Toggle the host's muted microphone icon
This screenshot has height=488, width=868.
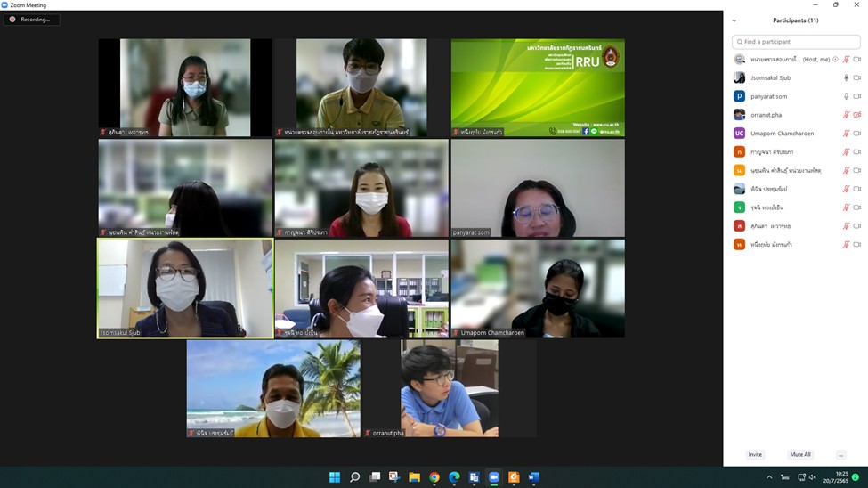(846, 60)
